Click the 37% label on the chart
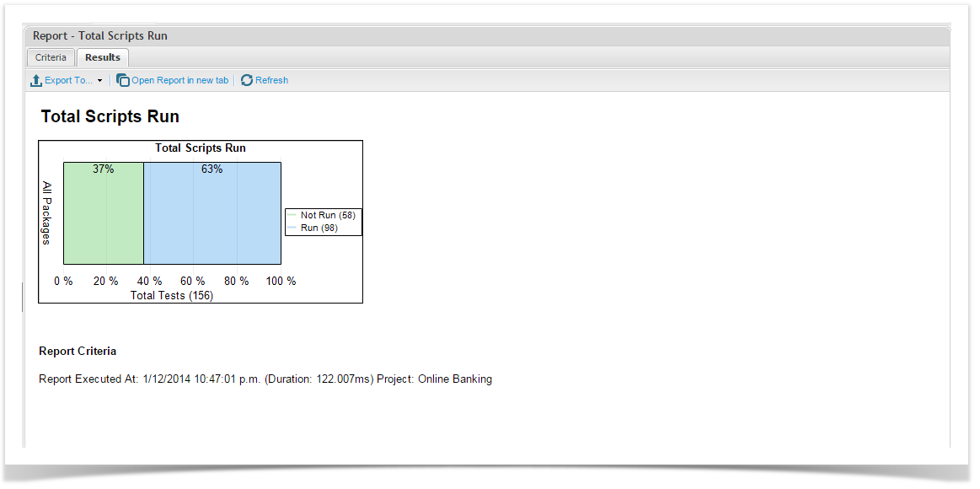 pyautogui.click(x=104, y=169)
